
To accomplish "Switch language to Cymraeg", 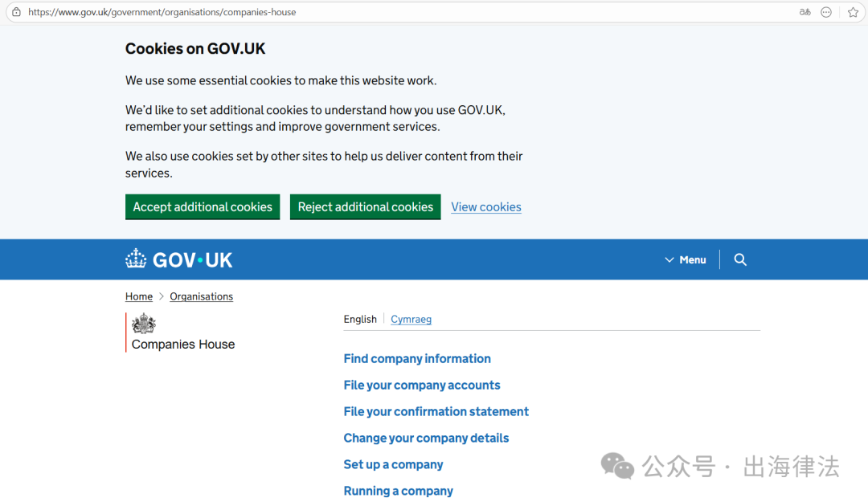I will 411,320.
